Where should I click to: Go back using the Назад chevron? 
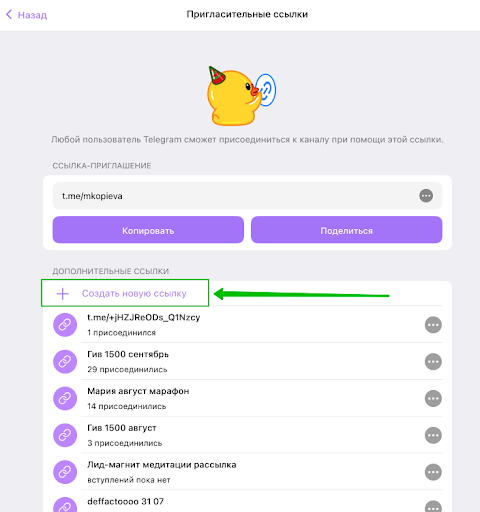tap(9, 15)
